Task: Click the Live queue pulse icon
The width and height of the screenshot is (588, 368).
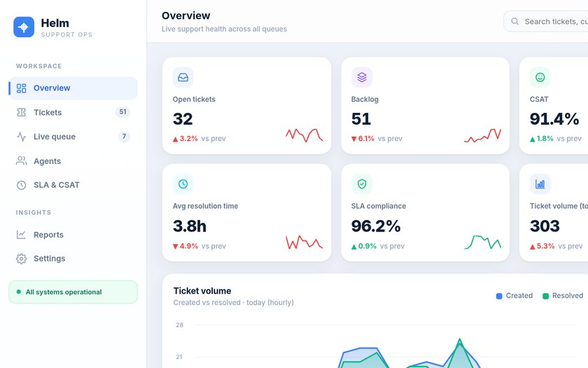Action: click(22, 137)
